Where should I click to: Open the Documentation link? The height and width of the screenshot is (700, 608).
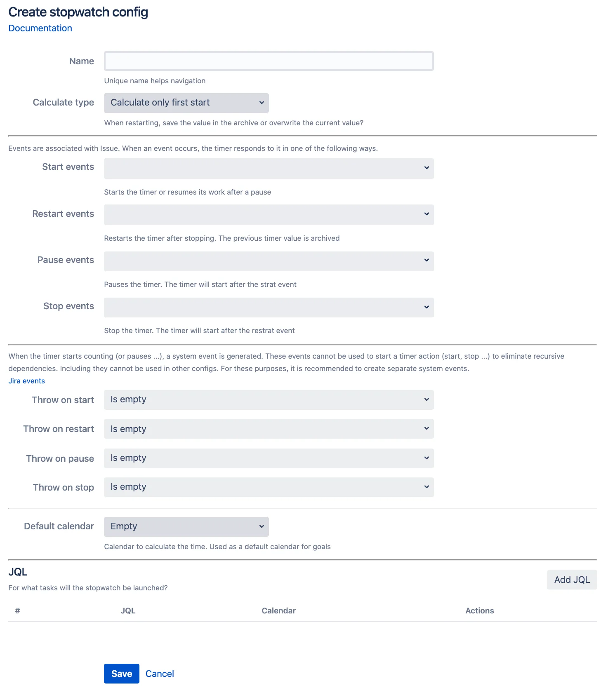pos(40,28)
